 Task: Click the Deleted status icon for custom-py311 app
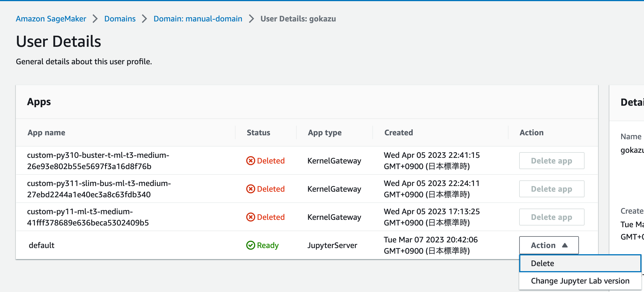click(250, 189)
